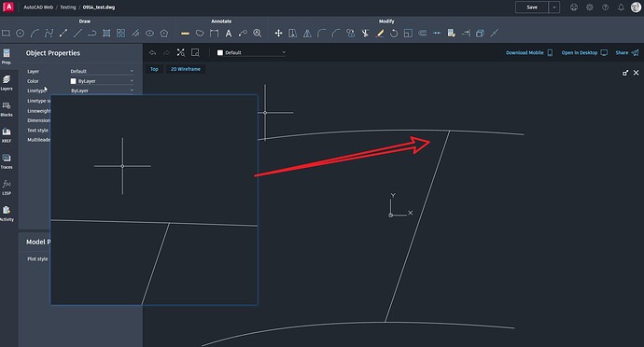
Task: Open the notifications bell
Action: point(621,7)
